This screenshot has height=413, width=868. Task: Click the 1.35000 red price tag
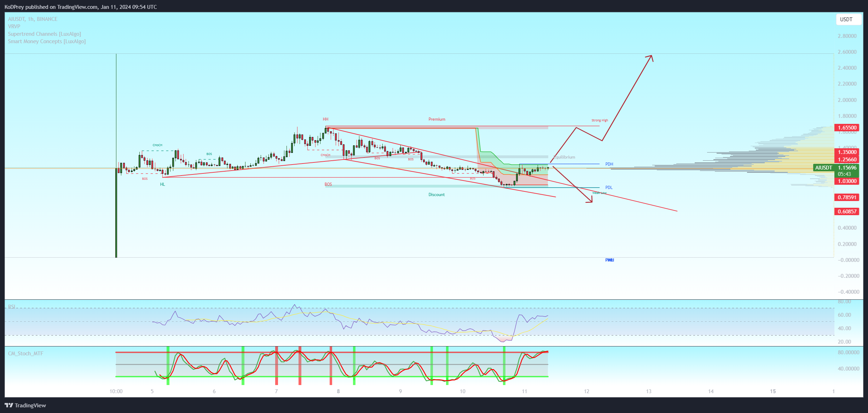click(x=847, y=152)
